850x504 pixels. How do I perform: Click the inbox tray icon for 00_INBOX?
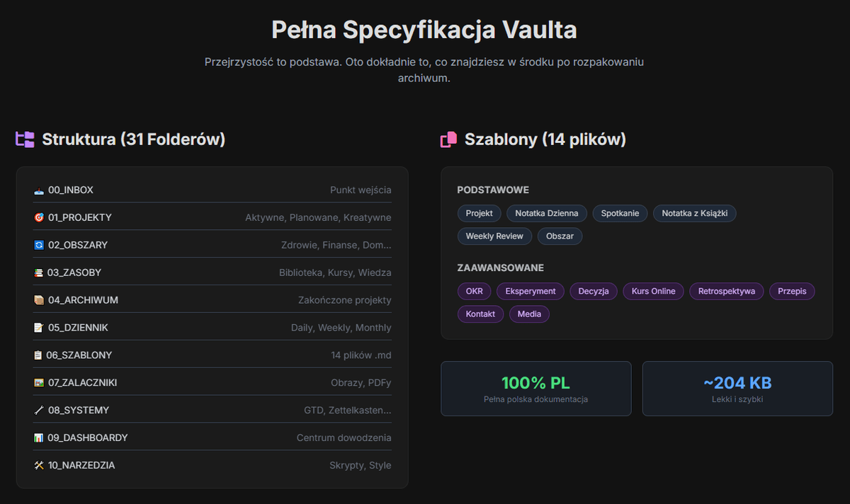click(x=39, y=190)
